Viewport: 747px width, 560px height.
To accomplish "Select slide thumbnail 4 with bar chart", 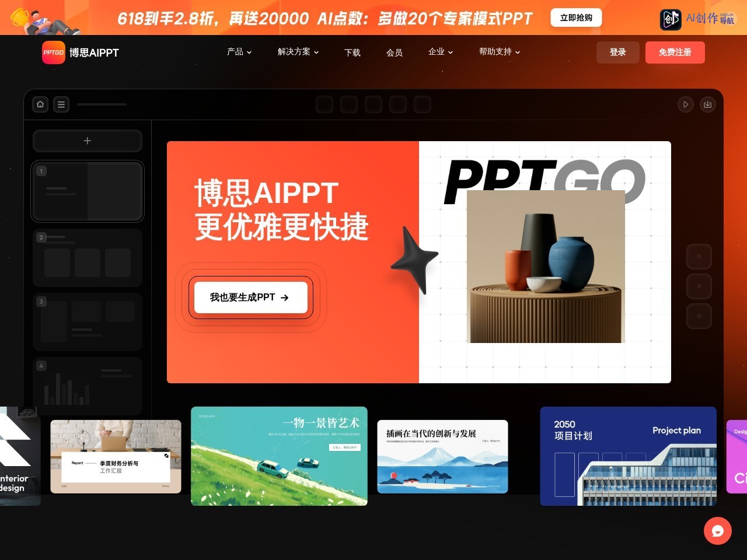I will pyautogui.click(x=88, y=386).
